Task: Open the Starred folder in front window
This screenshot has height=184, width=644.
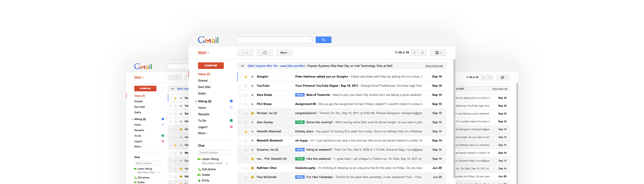Action: click(203, 81)
